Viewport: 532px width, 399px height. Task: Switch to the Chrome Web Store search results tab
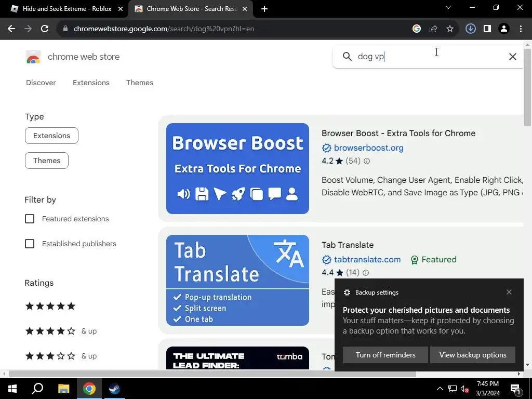pyautogui.click(x=190, y=9)
